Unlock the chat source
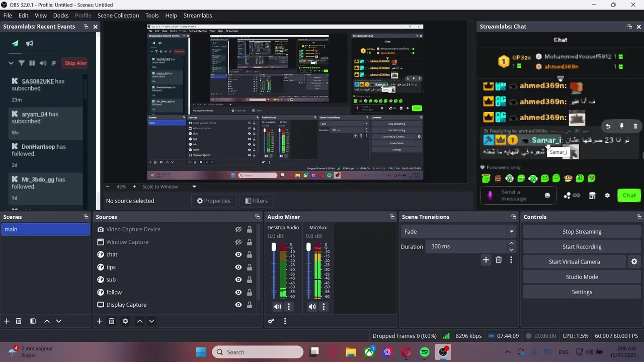 click(249, 254)
